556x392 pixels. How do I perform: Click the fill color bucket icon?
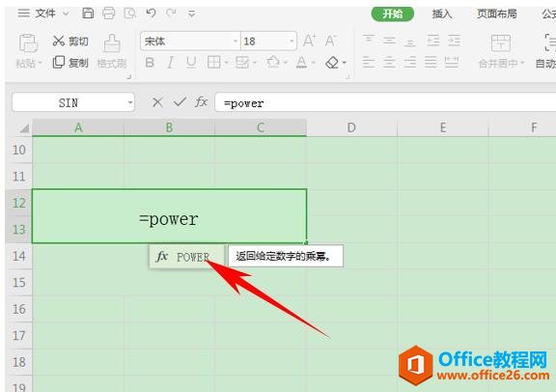272,63
